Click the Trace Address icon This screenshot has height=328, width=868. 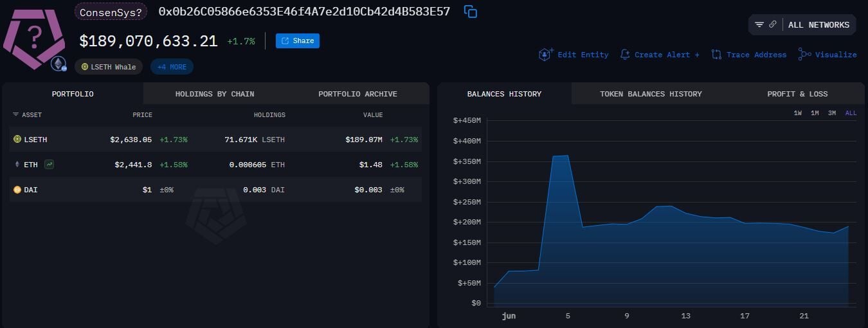[716, 55]
